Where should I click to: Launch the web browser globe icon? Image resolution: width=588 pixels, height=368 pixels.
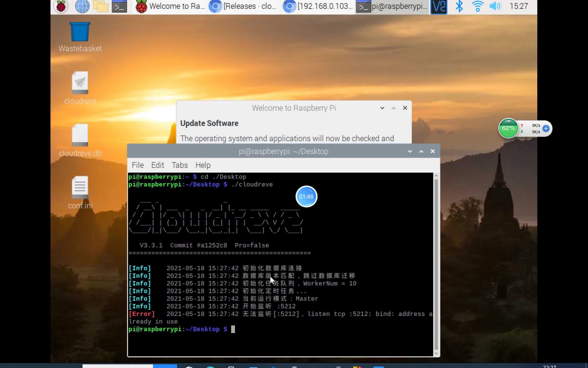82,6
